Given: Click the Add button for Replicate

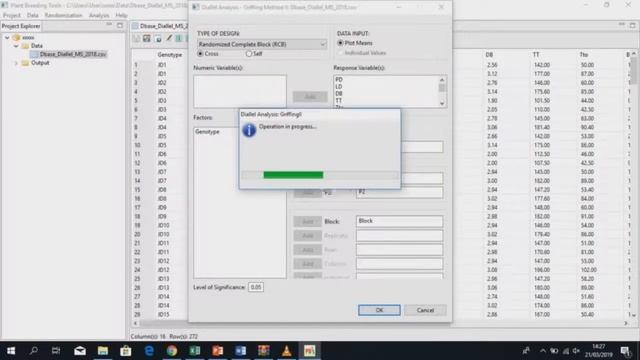Looking at the screenshot, I should (x=308, y=236).
